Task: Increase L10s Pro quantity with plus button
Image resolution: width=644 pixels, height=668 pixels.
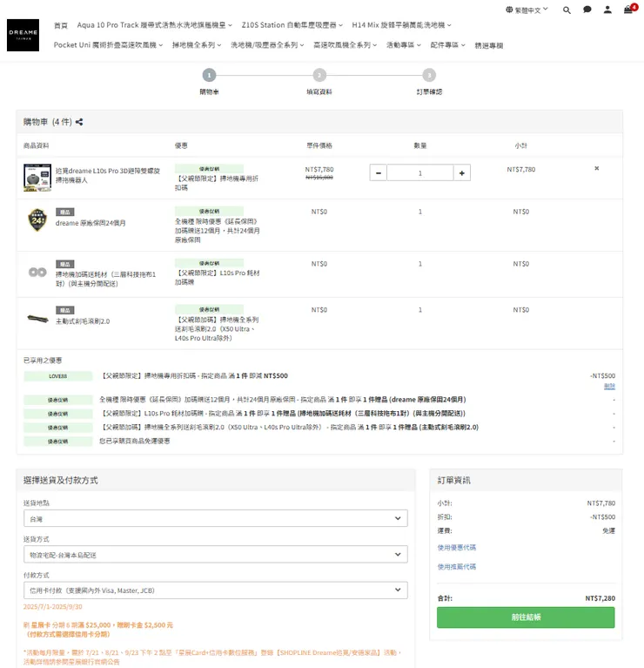Action: click(x=462, y=173)
